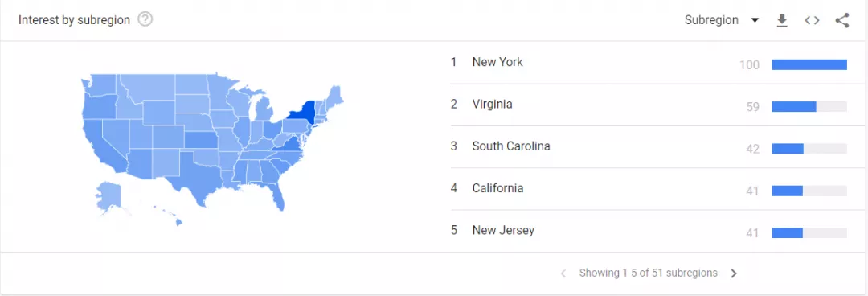Click the dropdown arrow next to Subregion
The image size is (868, 296).
[755, 20]
